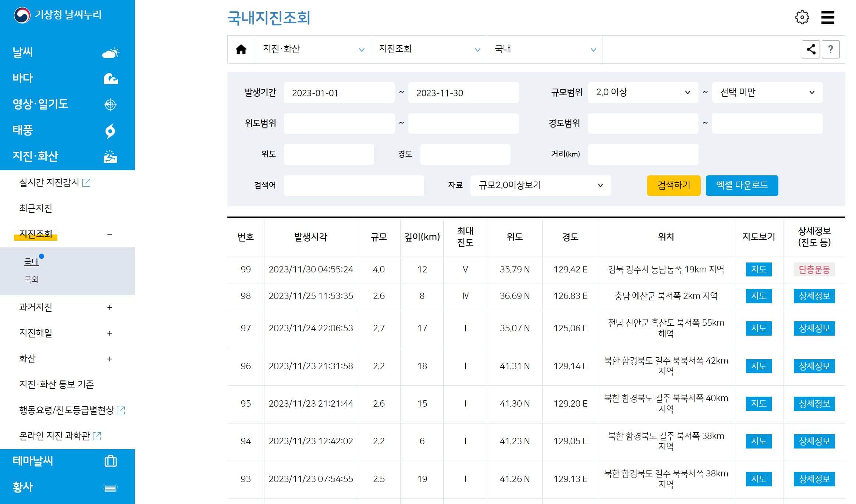Open the 규모범위 '2.0 이상' dropdown
This screenshot has height=504, width=856.
tap(642, 93)
